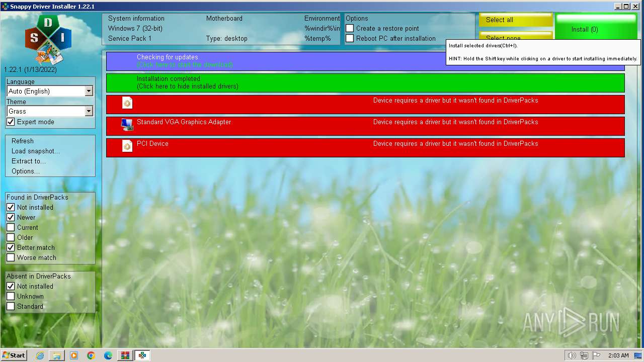Click Load snapshot... in the sidebar
Screen dimensions: 644x362
point(35,151)
